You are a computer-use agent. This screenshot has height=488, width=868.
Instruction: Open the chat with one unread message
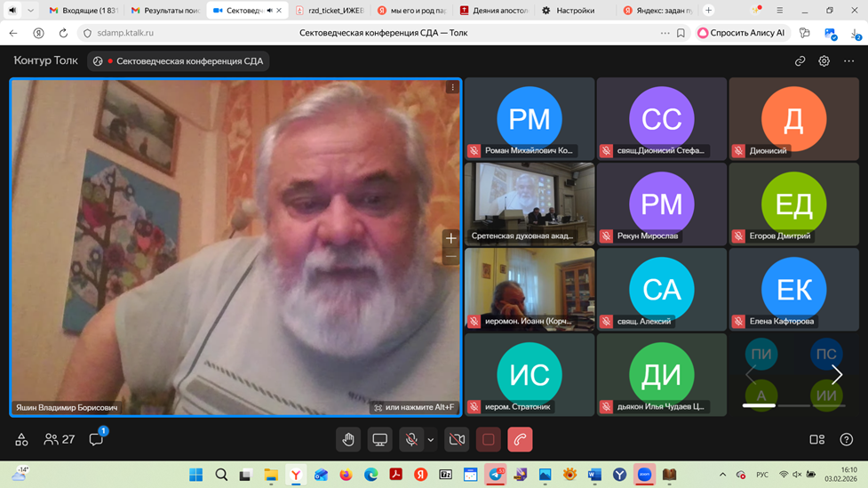(96, 439)
